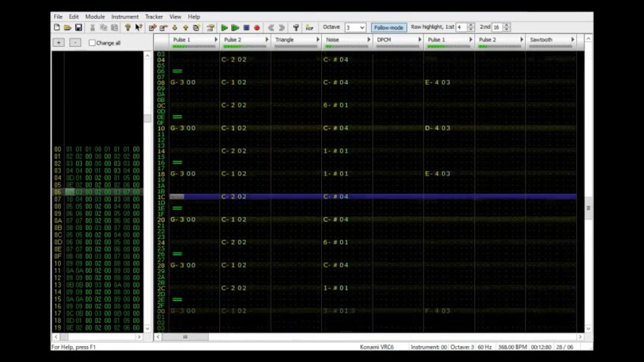Click the second green Play-pattern icon
Image resolution: width=644 pixels, height=362 pixels.
[235, 27]
